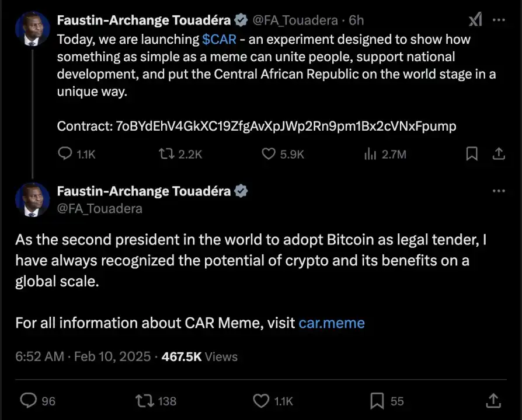The width and height of the screenshot is (522, 420).
Task: Open the profile photo on the main tweet
Action: point(33,199)
